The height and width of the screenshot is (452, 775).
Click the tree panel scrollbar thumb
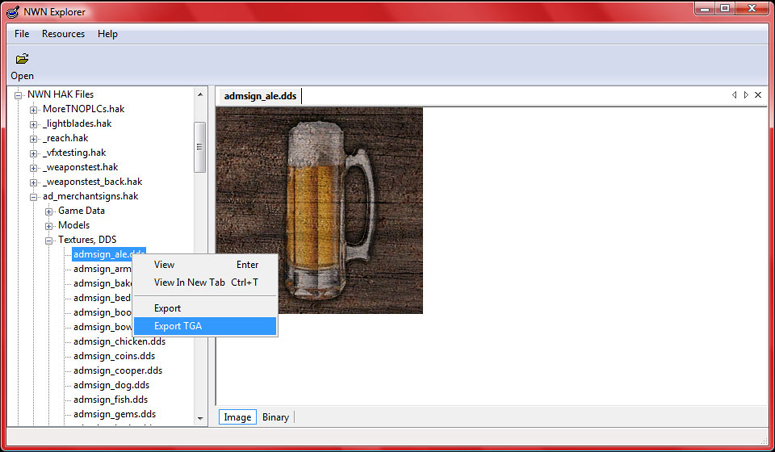point(200,147)
